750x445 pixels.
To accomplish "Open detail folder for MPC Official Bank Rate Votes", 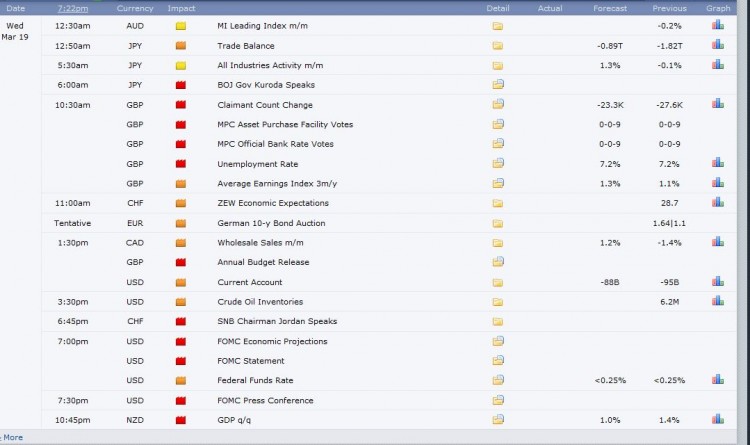I will (x=498, y=144).
